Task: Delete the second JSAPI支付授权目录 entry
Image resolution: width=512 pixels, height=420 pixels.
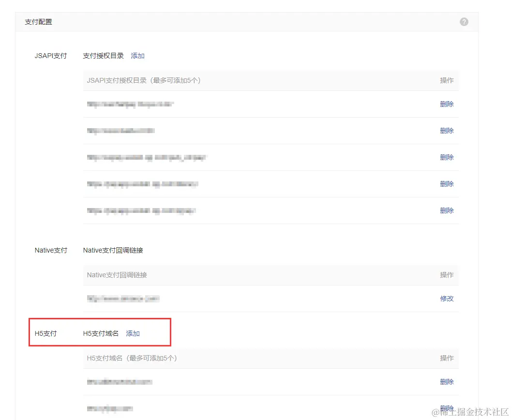Action: 447,131
